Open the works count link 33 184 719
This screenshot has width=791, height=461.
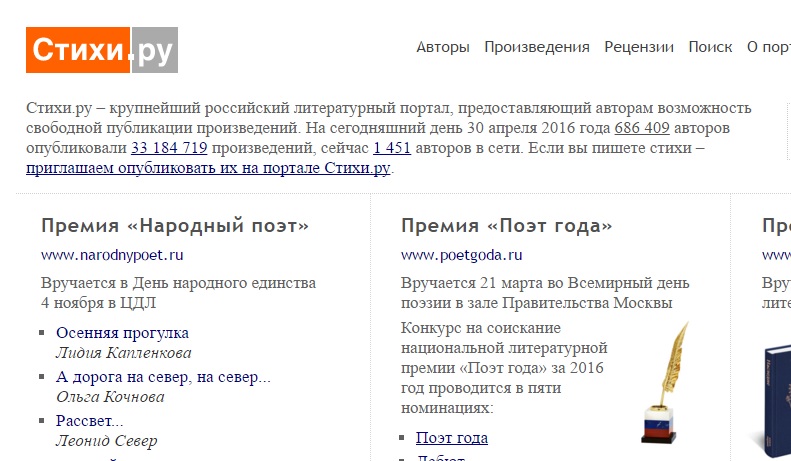point(169,148)
